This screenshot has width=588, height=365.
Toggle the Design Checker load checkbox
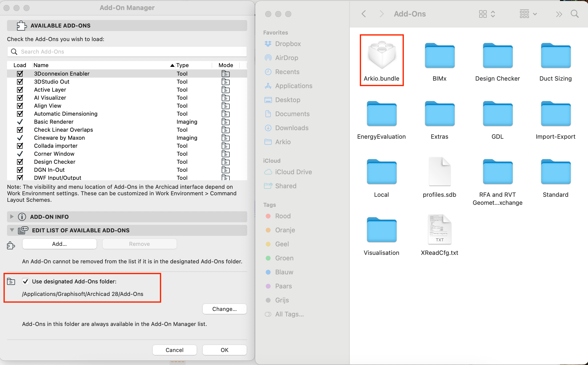point(20,162)
